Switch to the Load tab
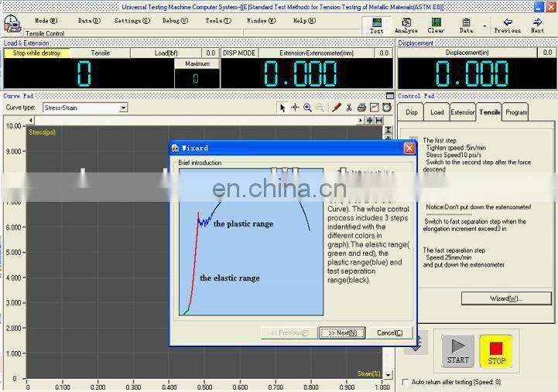 (437, 112)
